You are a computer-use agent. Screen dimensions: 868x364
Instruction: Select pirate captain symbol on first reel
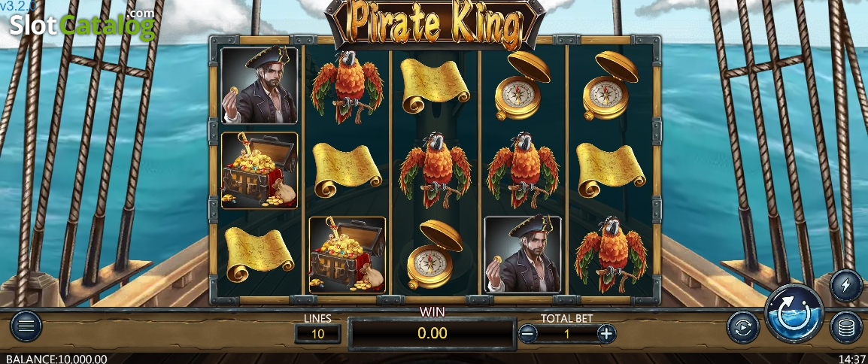(x=259, y=85)
